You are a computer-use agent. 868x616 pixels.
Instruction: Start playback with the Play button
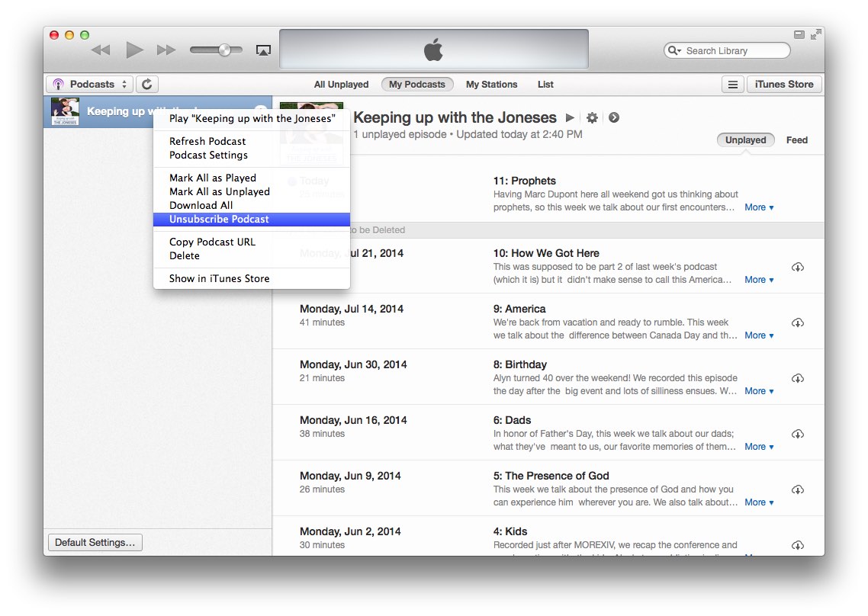click(x=134, y=50)
